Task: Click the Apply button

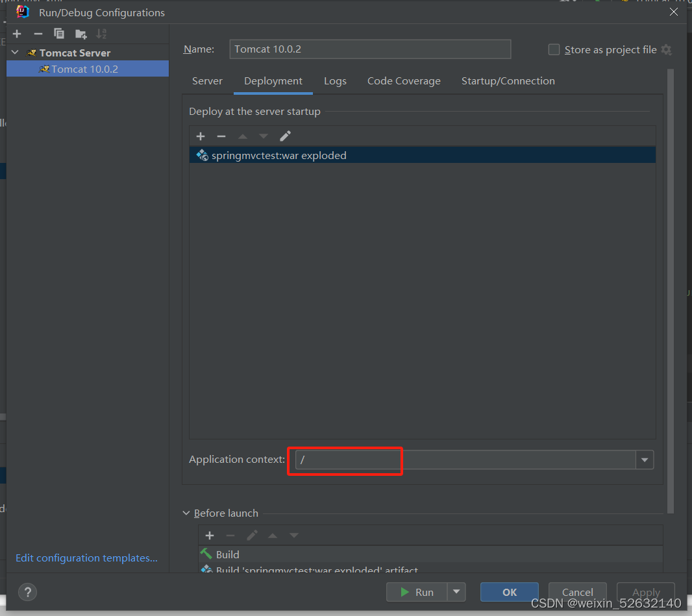Action: [x=646, y=592]
